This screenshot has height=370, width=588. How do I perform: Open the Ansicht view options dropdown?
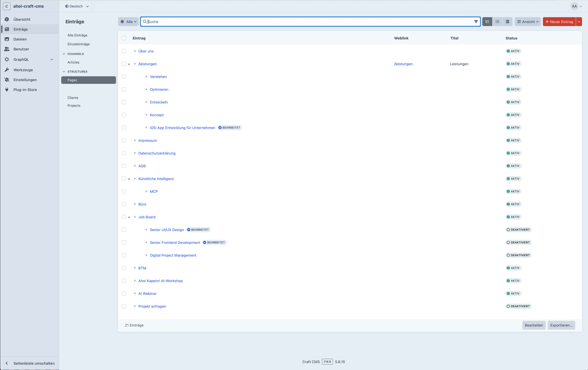[x=527, y=22]
